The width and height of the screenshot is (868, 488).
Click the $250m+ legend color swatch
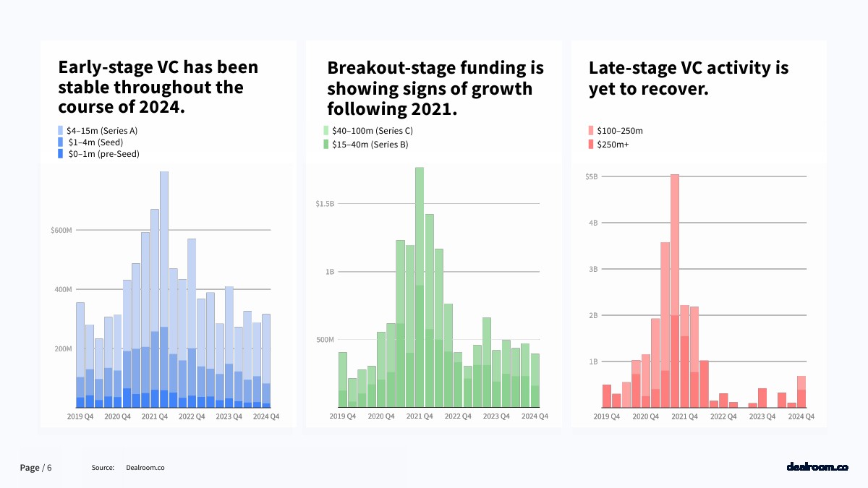point(591,145)
